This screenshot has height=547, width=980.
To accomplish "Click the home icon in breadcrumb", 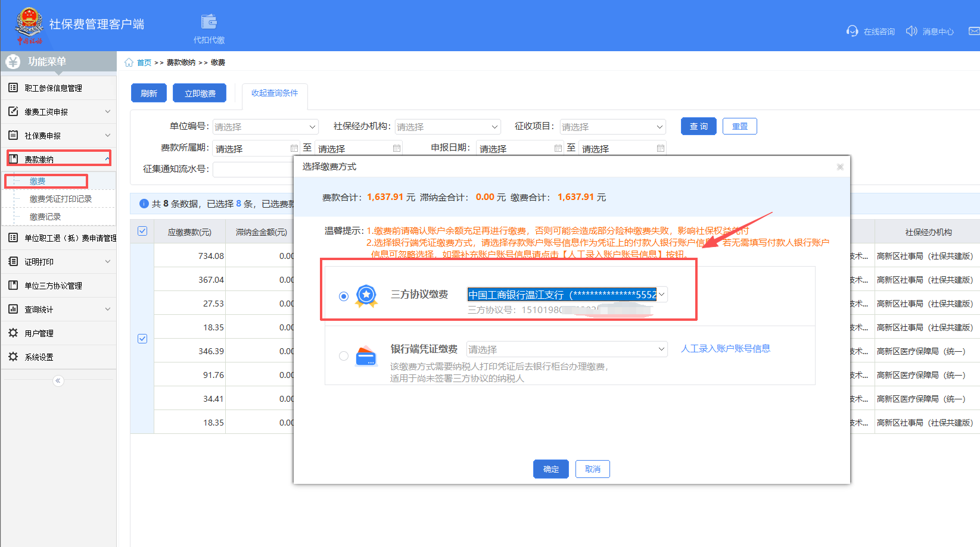I will tap(129, 62).
